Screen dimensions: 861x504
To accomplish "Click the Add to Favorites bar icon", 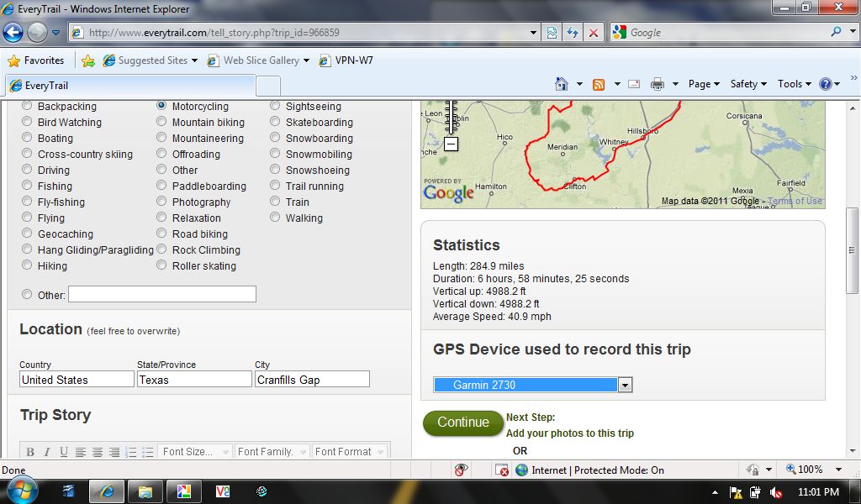I will click(87, 60).
